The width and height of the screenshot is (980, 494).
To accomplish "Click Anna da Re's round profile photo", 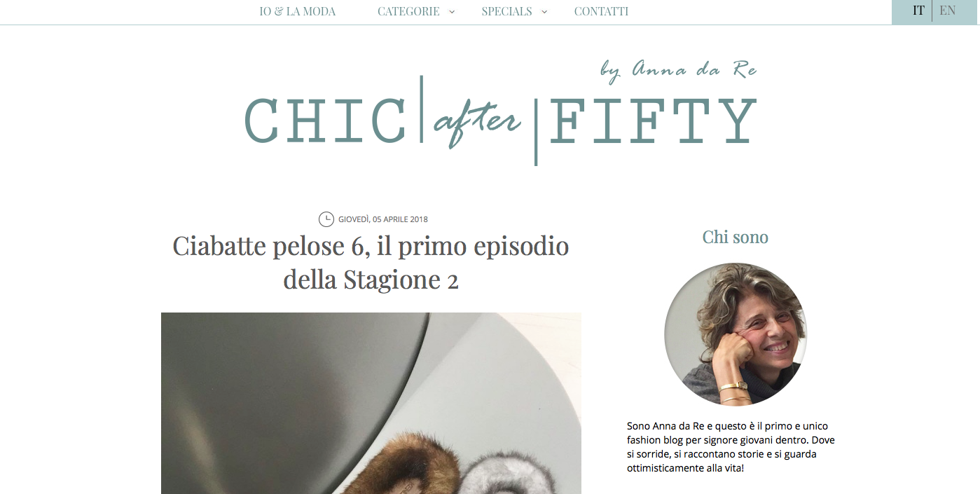I will pyautogui.click(x=736, y=334).
